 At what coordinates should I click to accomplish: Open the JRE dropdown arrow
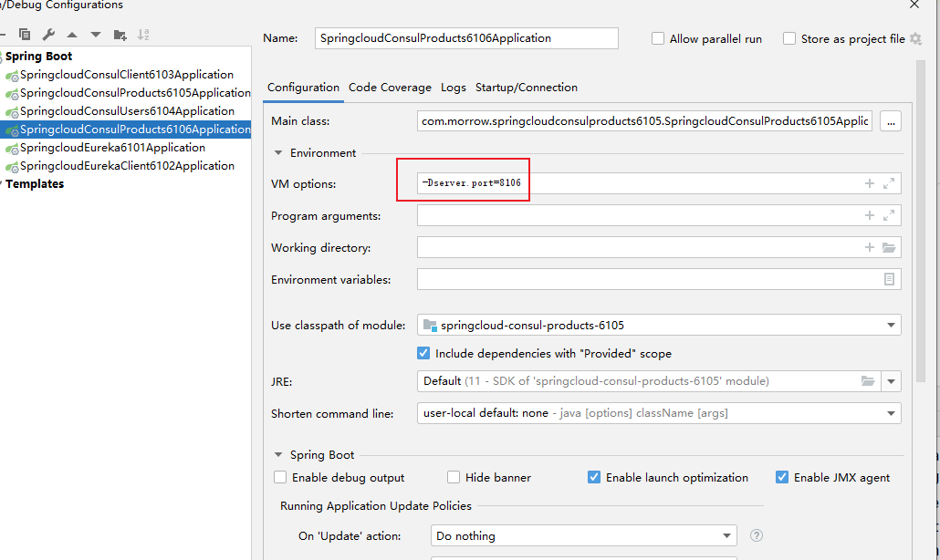point(891,381)
